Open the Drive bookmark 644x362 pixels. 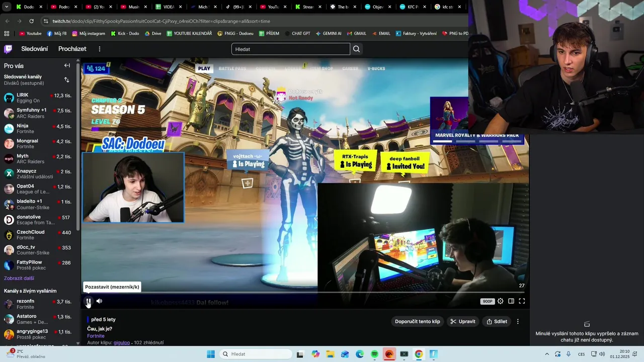point(153,34)
